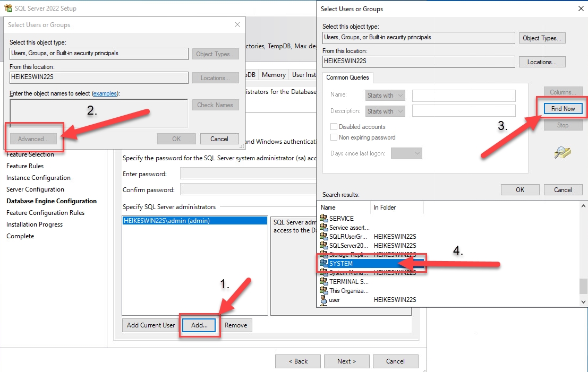Click the search results vertical scrollbar thumb
588x372 pixels.
pyautogui.click(x=583, y=287)
